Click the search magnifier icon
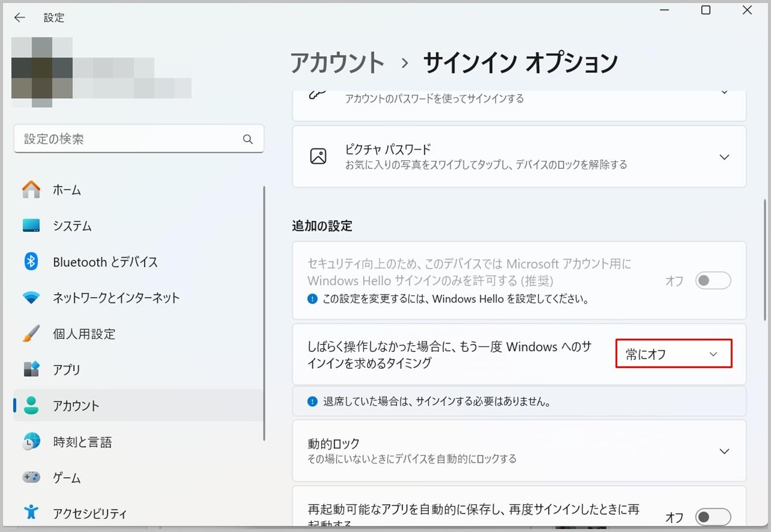 click(248, 139)
